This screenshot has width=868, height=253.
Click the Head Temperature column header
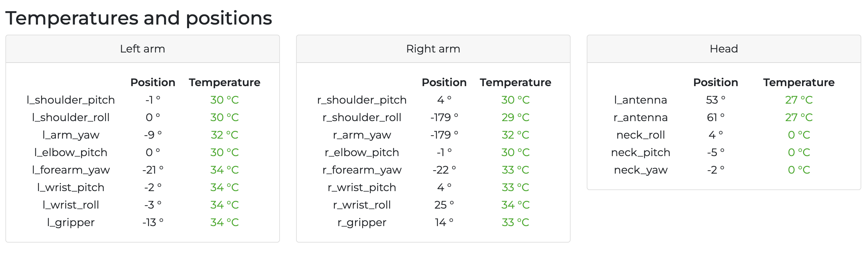[x=799, y=82]
